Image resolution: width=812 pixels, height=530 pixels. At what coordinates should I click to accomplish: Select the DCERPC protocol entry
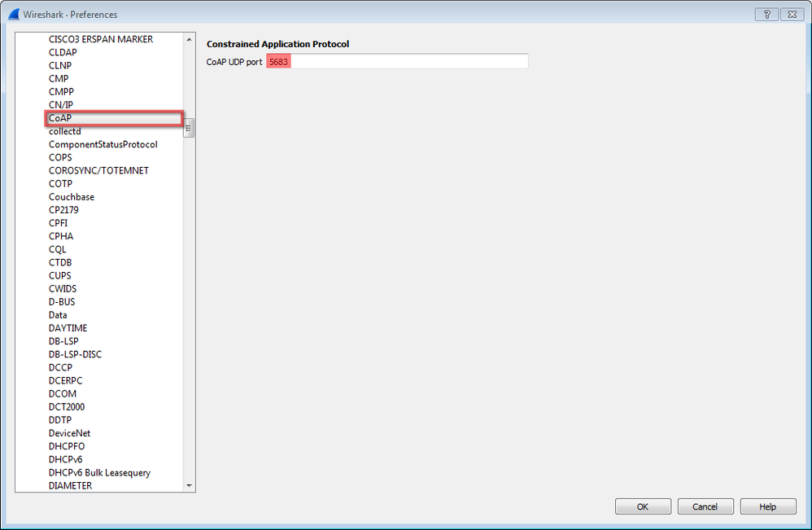65,380
